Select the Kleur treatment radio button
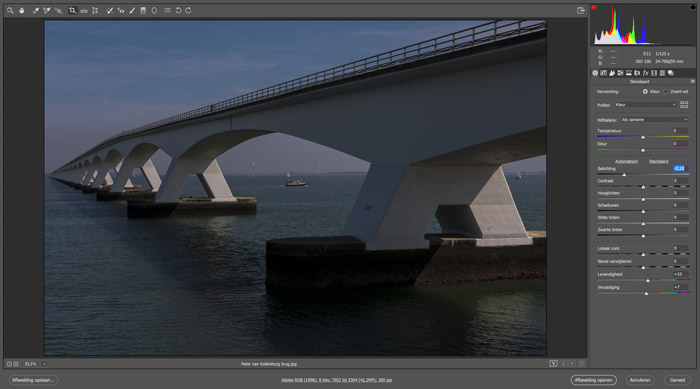 (645, 92)
